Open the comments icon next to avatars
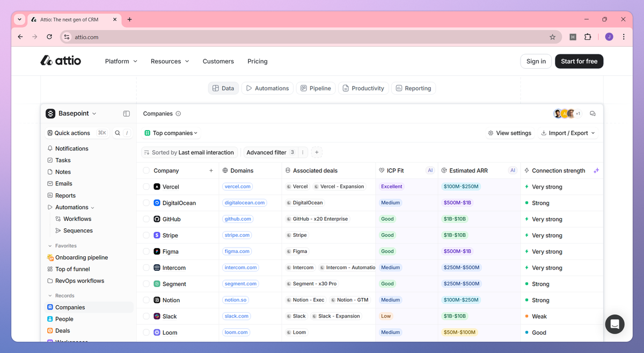This screenshot has width=644, height=353. click(592, 114)
